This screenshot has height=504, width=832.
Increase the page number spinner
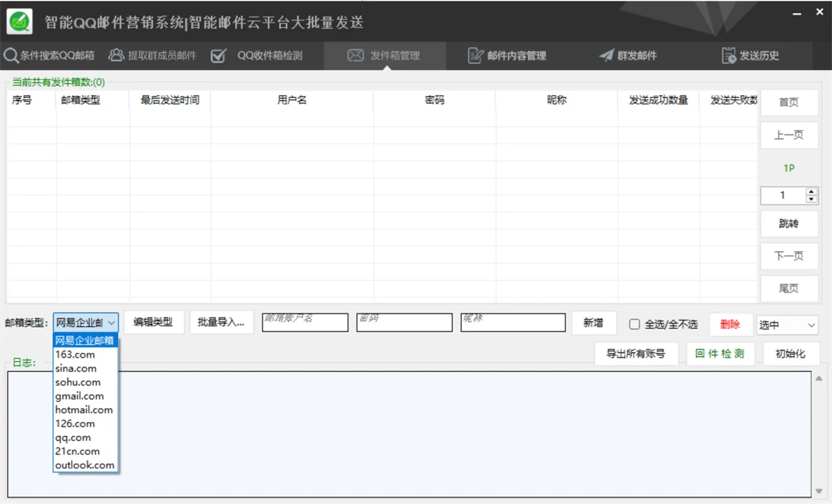812,192
